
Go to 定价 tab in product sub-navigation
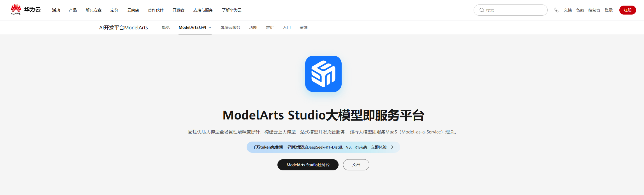[270, 27]
